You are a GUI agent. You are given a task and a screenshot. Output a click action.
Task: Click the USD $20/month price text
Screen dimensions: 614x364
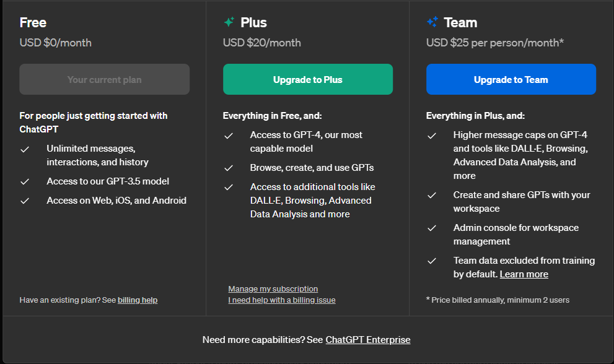coord(262,43)
